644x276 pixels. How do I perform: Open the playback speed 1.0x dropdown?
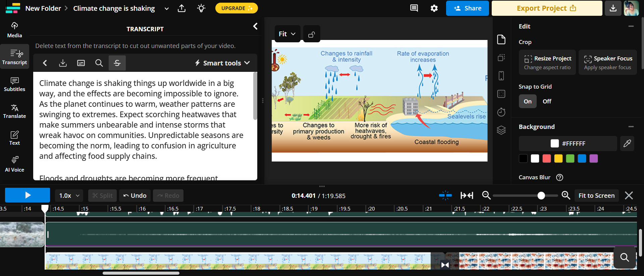[69, 195]
